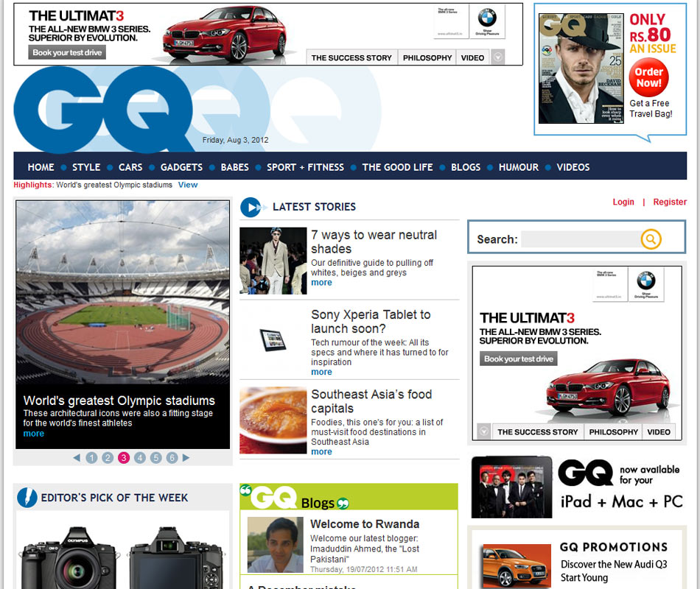Expand the sidebar BMW ad dropdown arrow

click(x=484, y=431)
